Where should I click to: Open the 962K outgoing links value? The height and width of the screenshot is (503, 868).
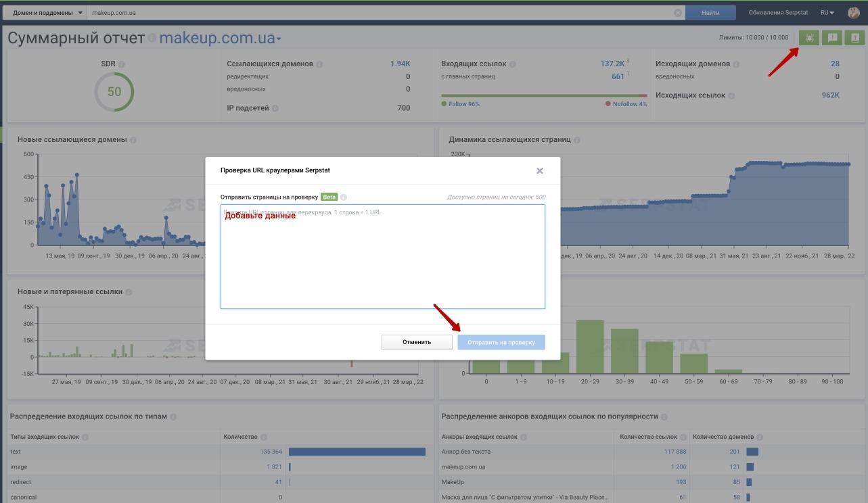pyautogui.click(x=830, y=96)
